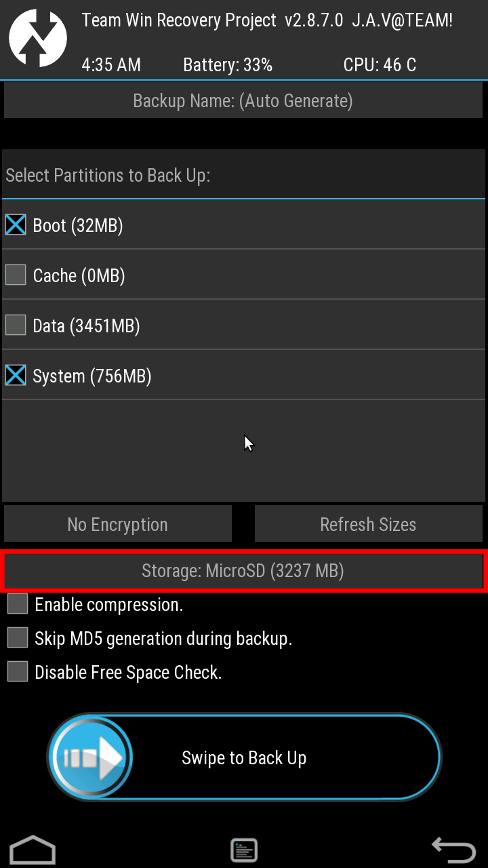Tap the home icon on the navigation bar
The height and width of the screenshot is (868, 488).
pyautogui.click(x=32, y=849)
